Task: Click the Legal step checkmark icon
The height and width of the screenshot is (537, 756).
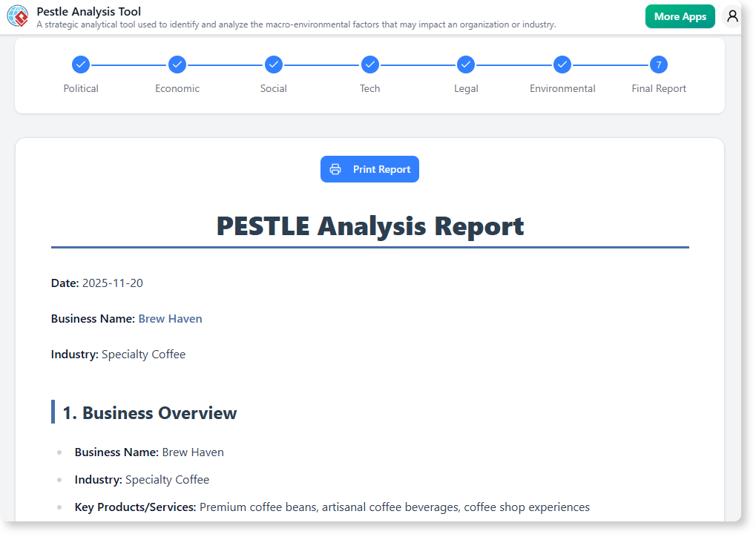Action: tap(466, 65)
